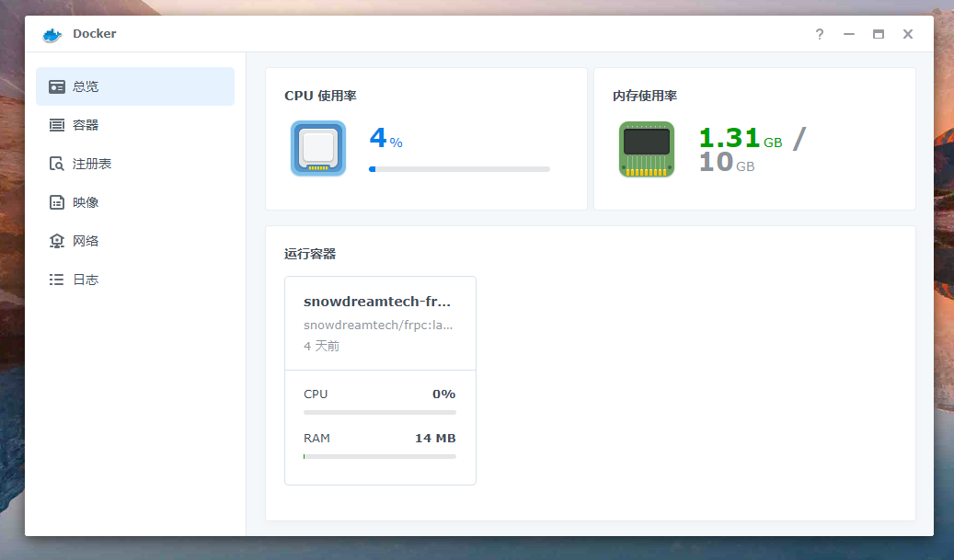Open the 容器 containers section via its icon
This screenshot has width=954, height=560.
click(x=55, y=124)
